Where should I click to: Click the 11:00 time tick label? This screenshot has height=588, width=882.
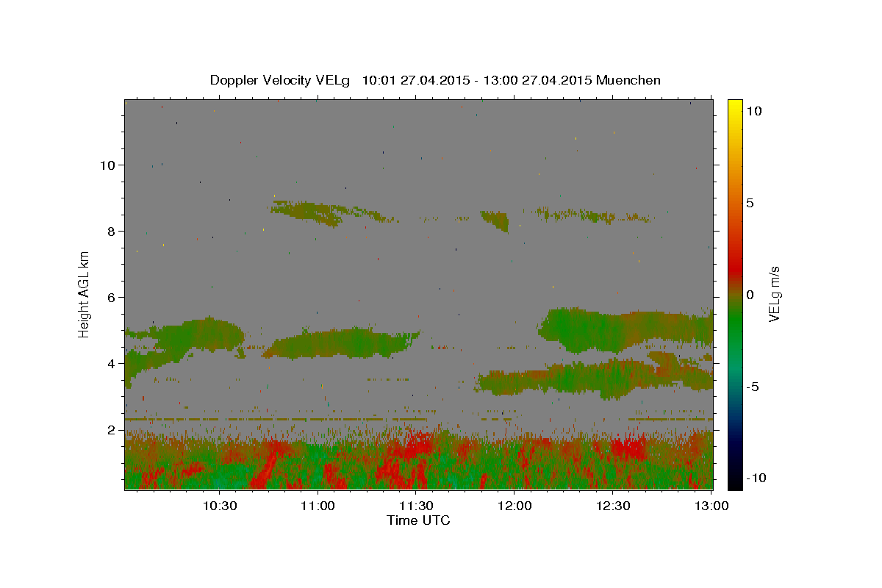(318, 506)
